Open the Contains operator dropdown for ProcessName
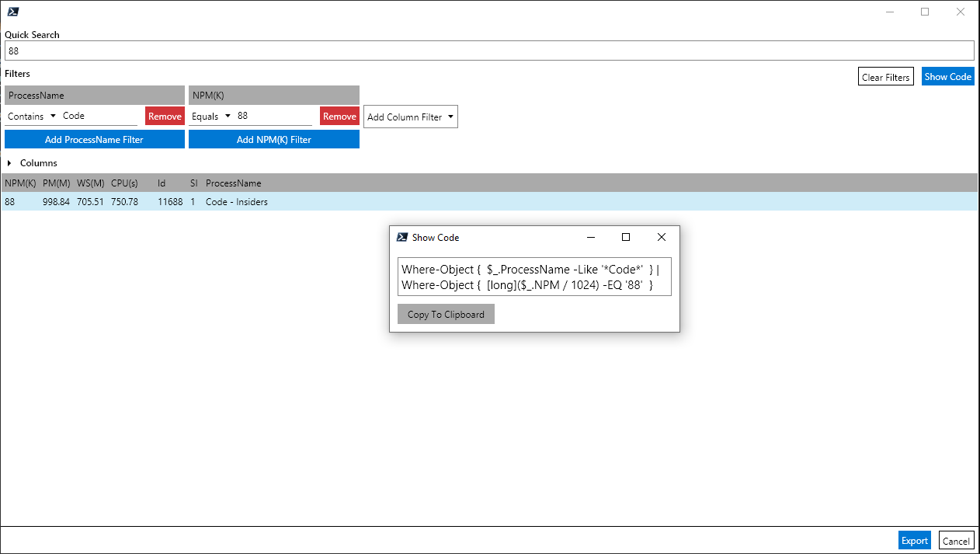This screenshot has height=554, width=980. pyautogui.click(x=32, y=117)
